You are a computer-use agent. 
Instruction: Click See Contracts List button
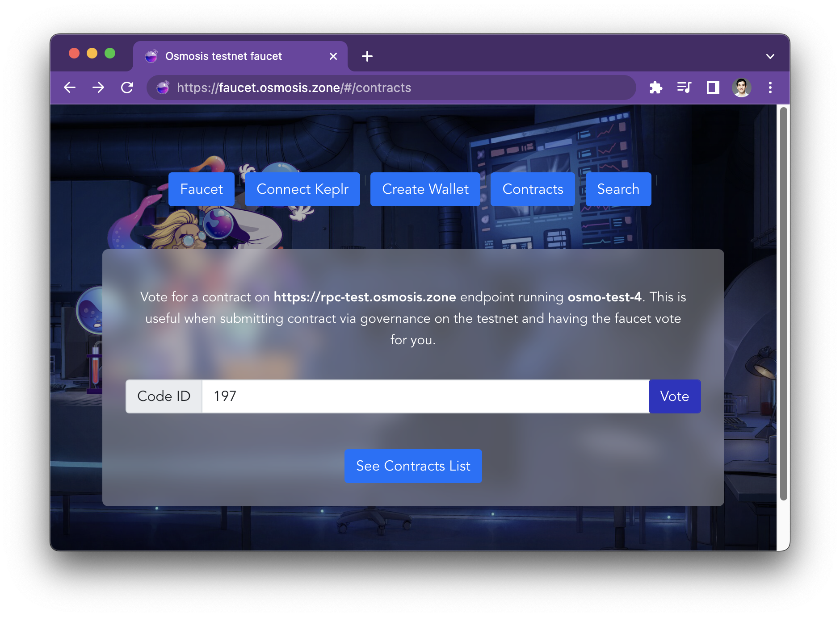point(413,466)
